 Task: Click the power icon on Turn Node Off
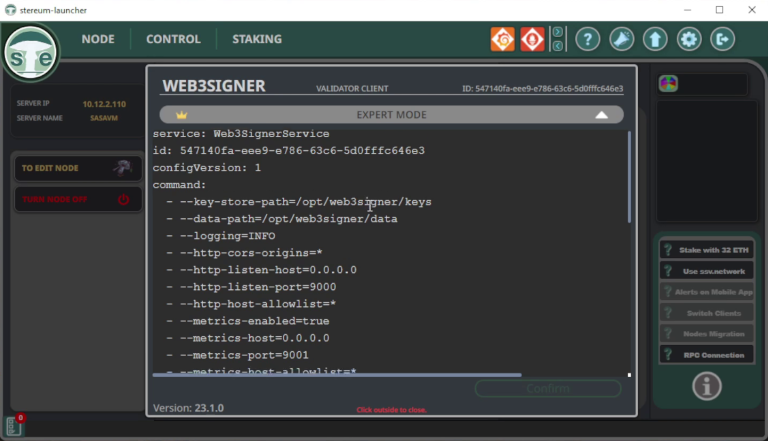click(x=123, y=199)
